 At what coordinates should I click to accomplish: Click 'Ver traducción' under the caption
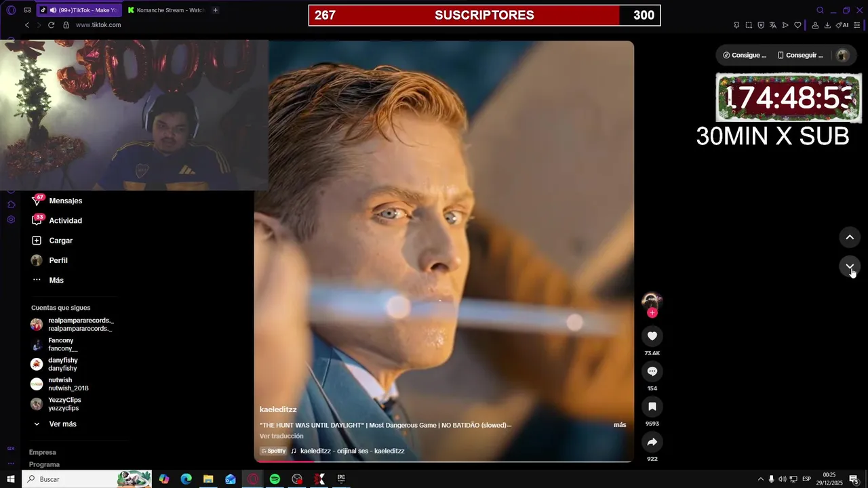[x=281, y=436]
